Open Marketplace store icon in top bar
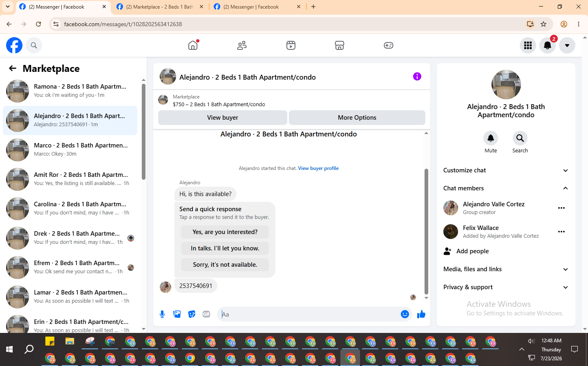This screenshot has height=366, width=588. 340,45
